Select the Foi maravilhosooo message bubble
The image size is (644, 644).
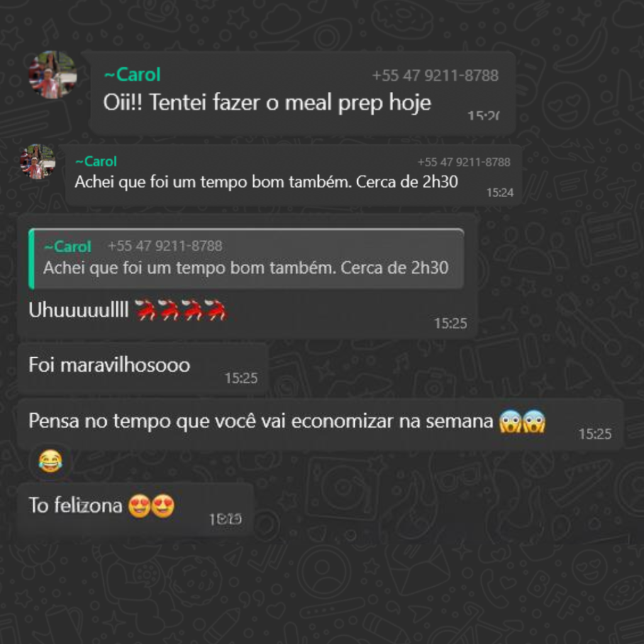[143, 369]
